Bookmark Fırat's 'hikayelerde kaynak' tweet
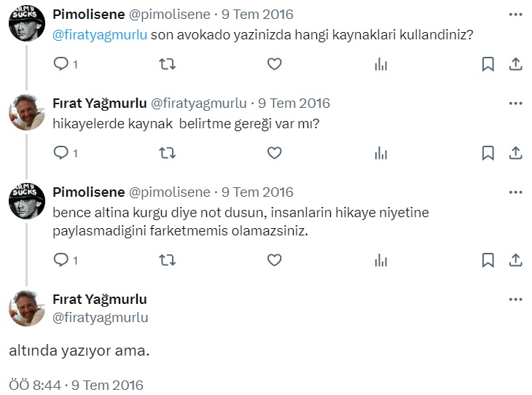532x395 pixels. click(x=488, y=153)
